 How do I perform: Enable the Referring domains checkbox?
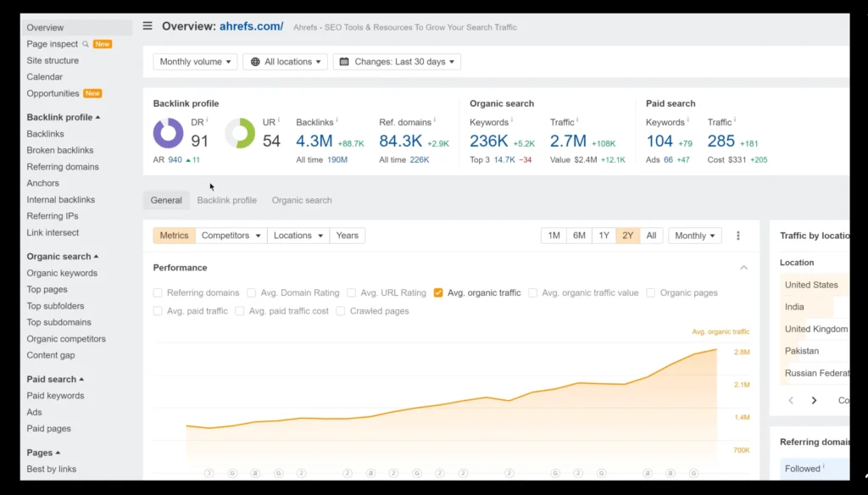(158, 293)
